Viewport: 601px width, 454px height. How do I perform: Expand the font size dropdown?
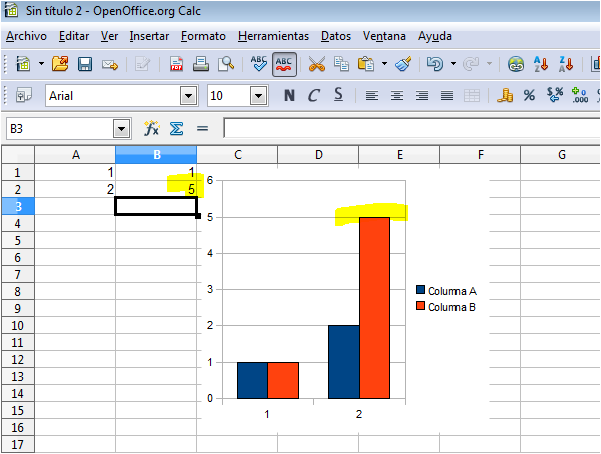259,96
